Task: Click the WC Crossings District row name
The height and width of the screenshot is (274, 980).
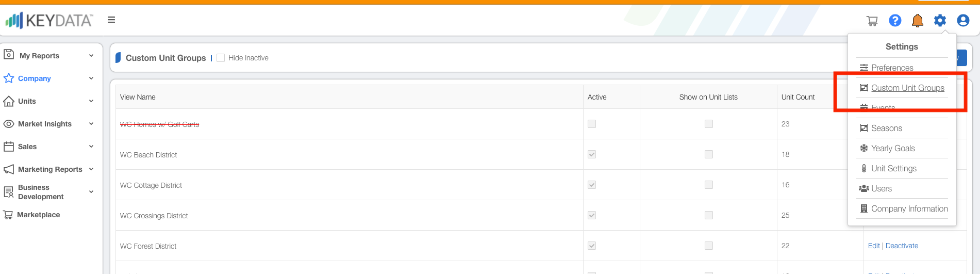Action: pos(154,216)
